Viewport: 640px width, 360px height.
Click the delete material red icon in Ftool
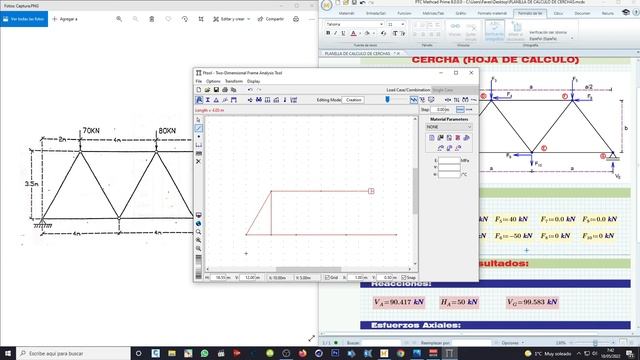[x=458, y=138]
